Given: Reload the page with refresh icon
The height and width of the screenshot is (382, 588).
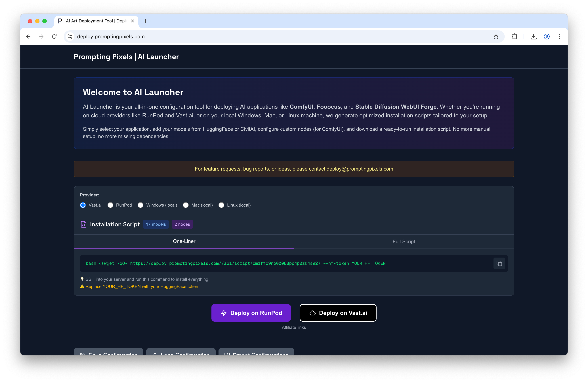Looking at the screenshot, I should click(x=54, y=37).
